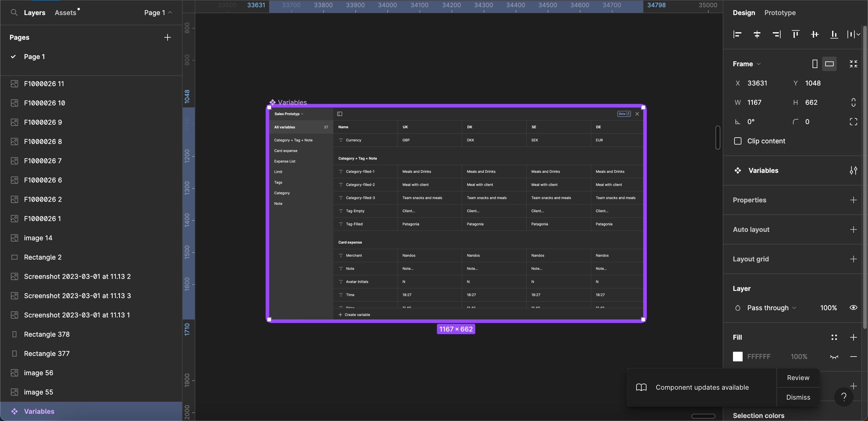Image resolution: width=868 pixels, height=421 pixels.
Task: Select Rectangle 2 layer
Action: (91, 257)
